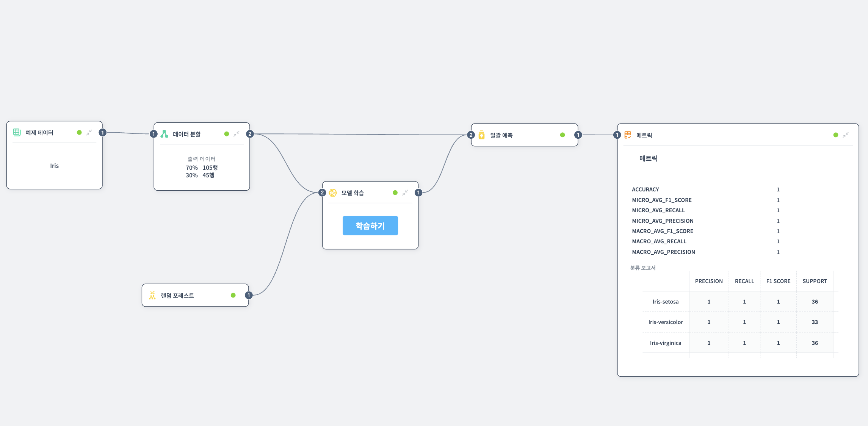Collapse the 예제 데이터 node
868x426 pixels.
[x=89, y=132]
